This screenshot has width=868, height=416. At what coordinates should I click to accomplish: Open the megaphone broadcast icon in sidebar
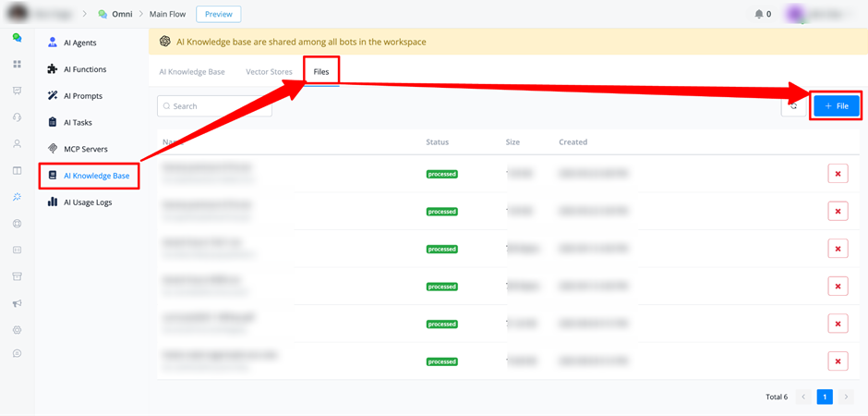pos(17,303)
